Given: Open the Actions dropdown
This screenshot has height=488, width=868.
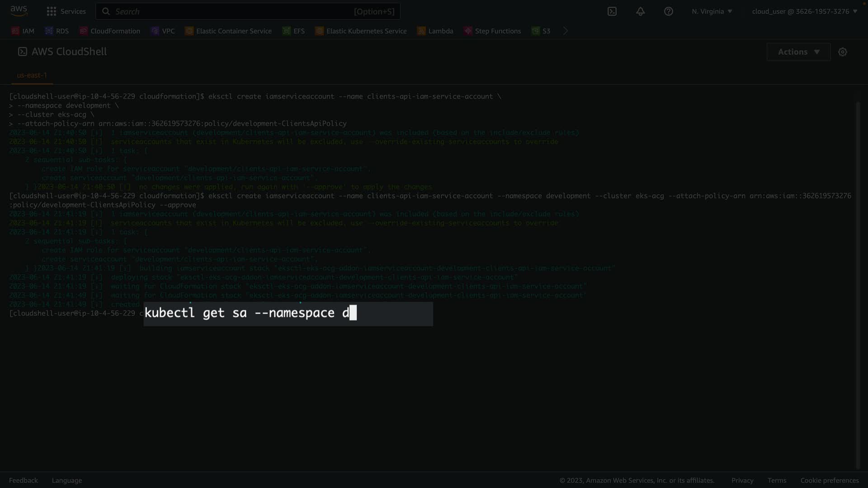Looking at the screenshot, I should 798,52.
